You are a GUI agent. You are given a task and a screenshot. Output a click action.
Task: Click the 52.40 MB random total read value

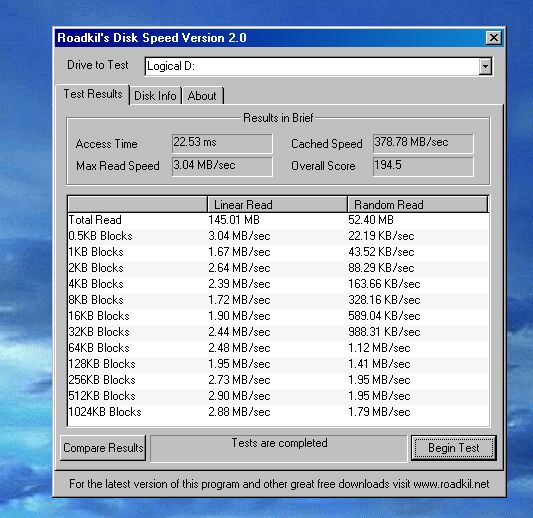coord(371,220)
